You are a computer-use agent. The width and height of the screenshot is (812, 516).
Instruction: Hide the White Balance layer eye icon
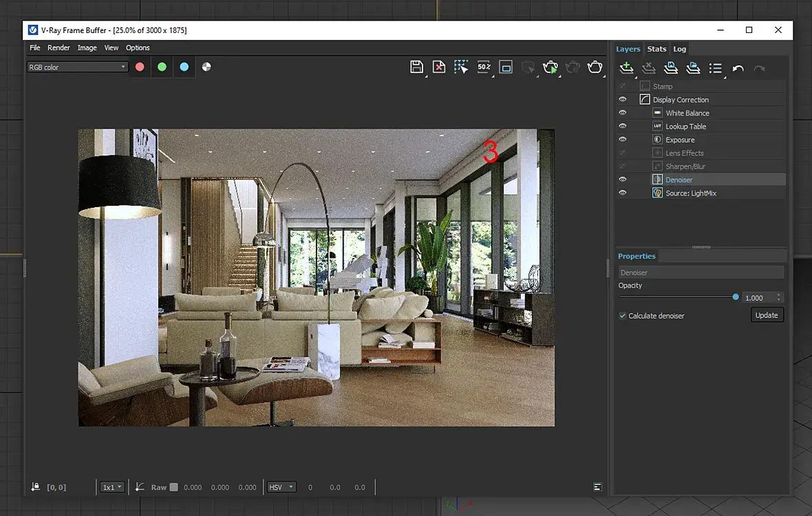623,113
